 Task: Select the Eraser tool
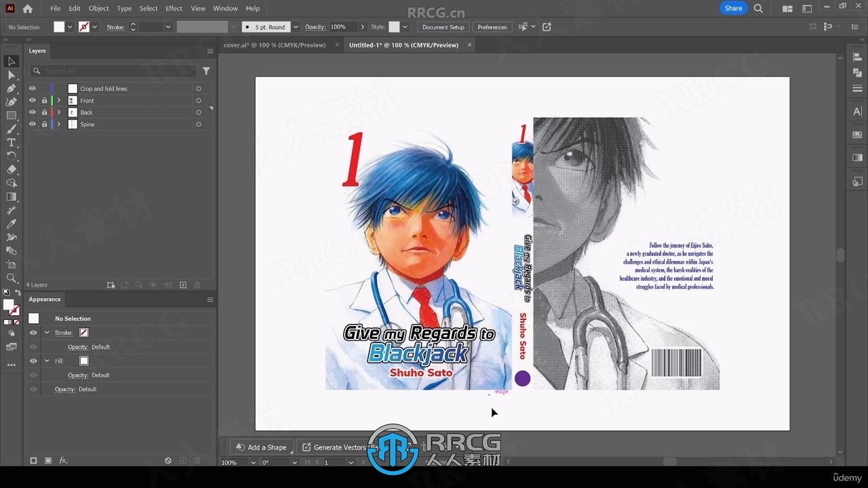point(12,169)
